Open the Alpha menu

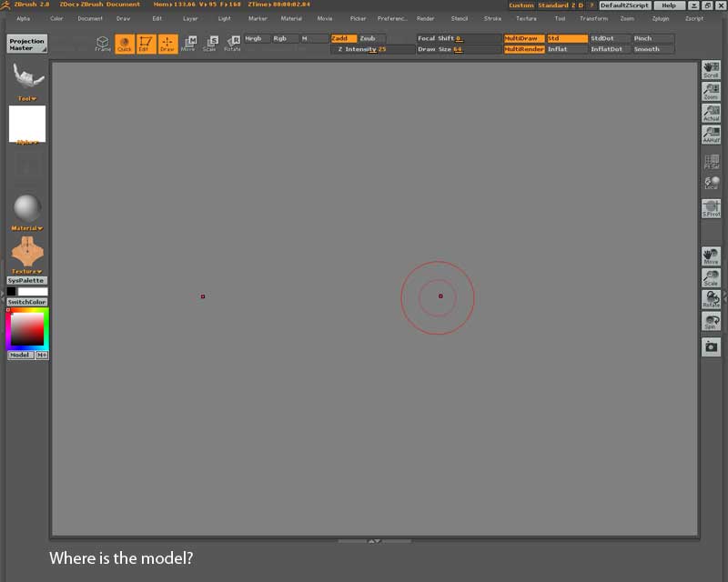coord(24,18)
